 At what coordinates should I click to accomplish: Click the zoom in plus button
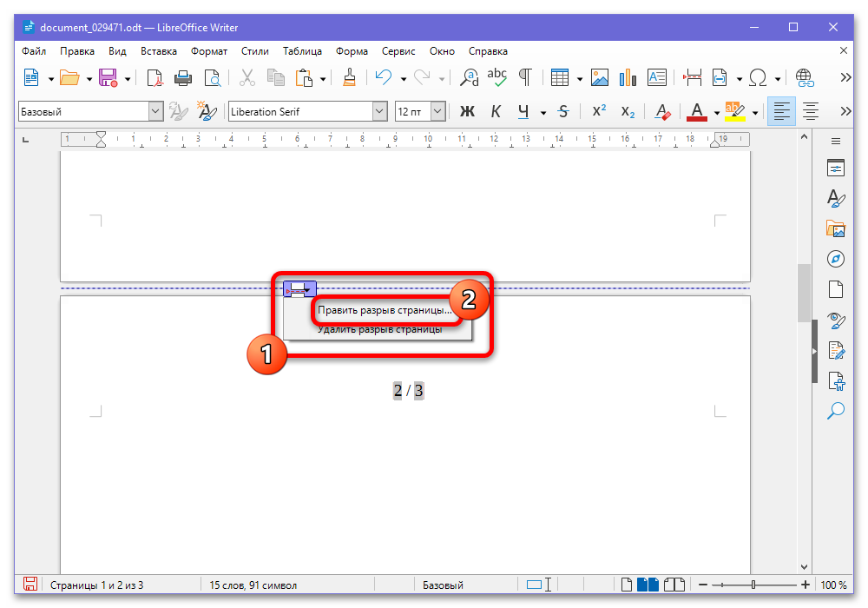(806, 585)
